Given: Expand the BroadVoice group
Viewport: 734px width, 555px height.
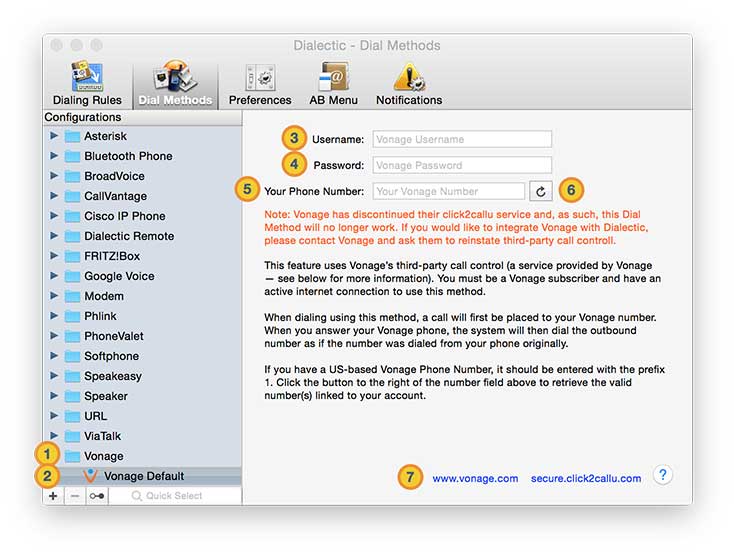Looking at the screenshot, I should 54,175.
